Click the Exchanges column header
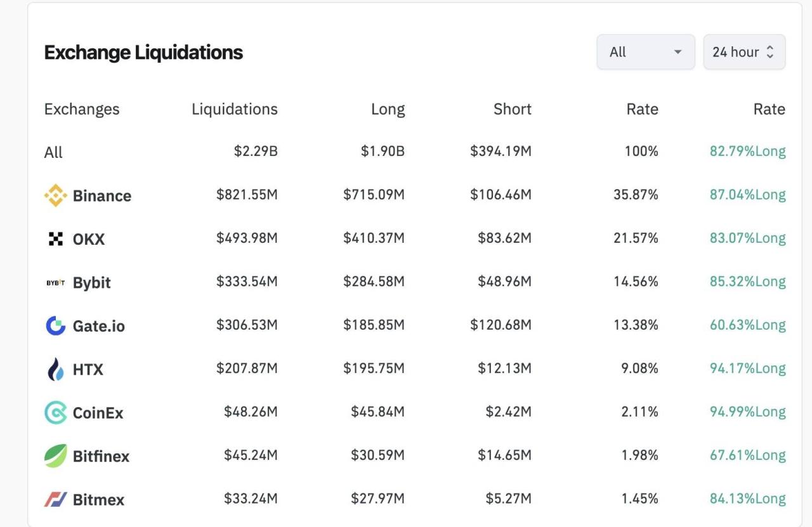The height and width of the screenshot is (527, 812). (81, 109)
